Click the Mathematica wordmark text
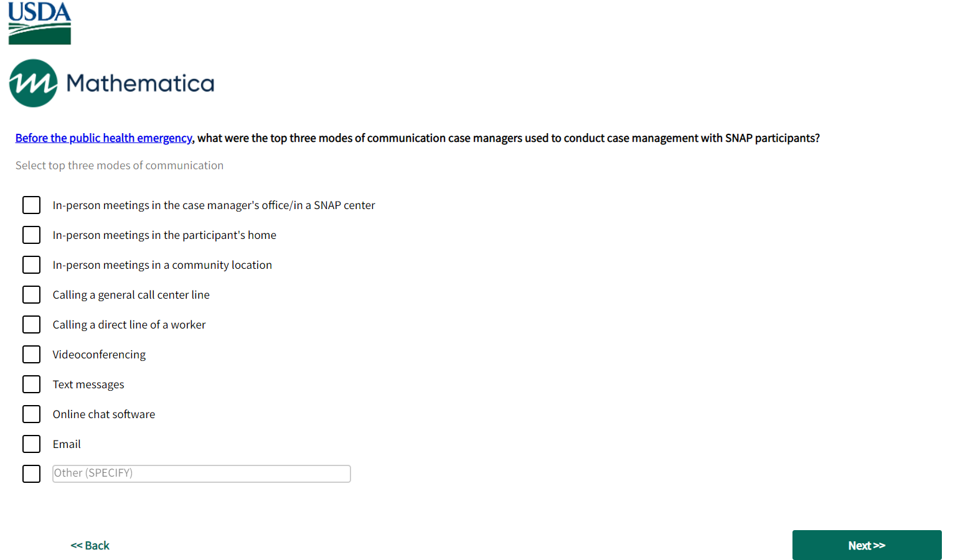This screenshot has width=973, height=560. [140, 83]
